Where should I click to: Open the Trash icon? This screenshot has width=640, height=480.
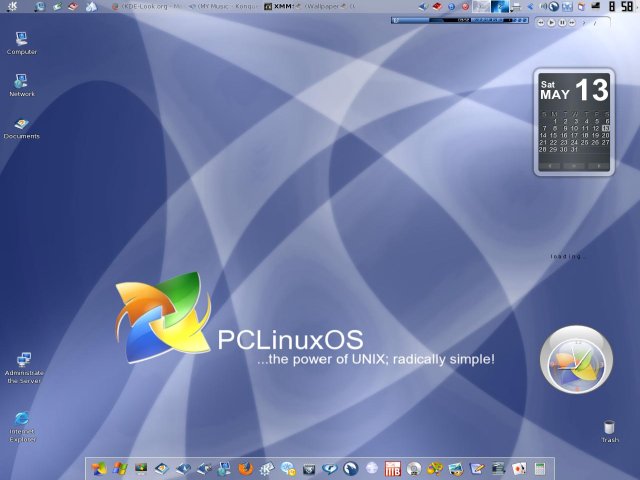[609, 431]
